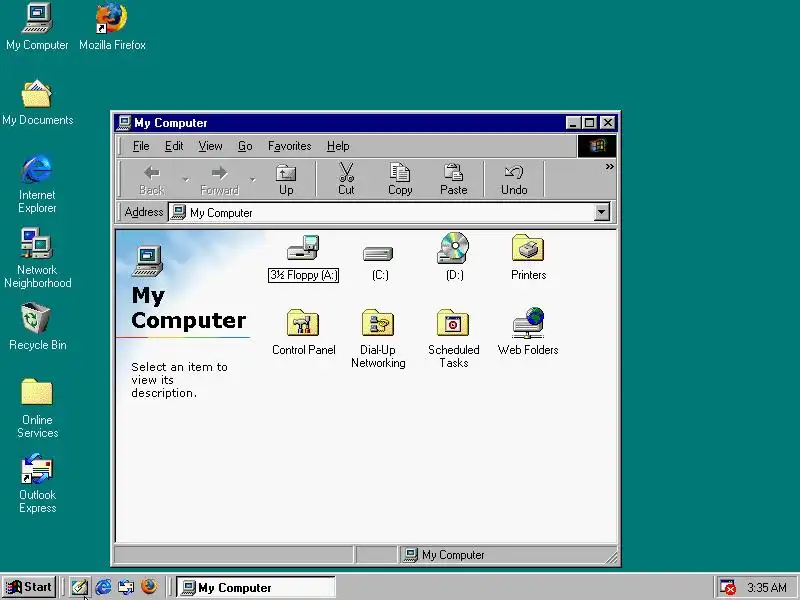Click the Paste toolbar button
Image resolution: width=800 pixels, height=600 pixels.
pos(454,180)
